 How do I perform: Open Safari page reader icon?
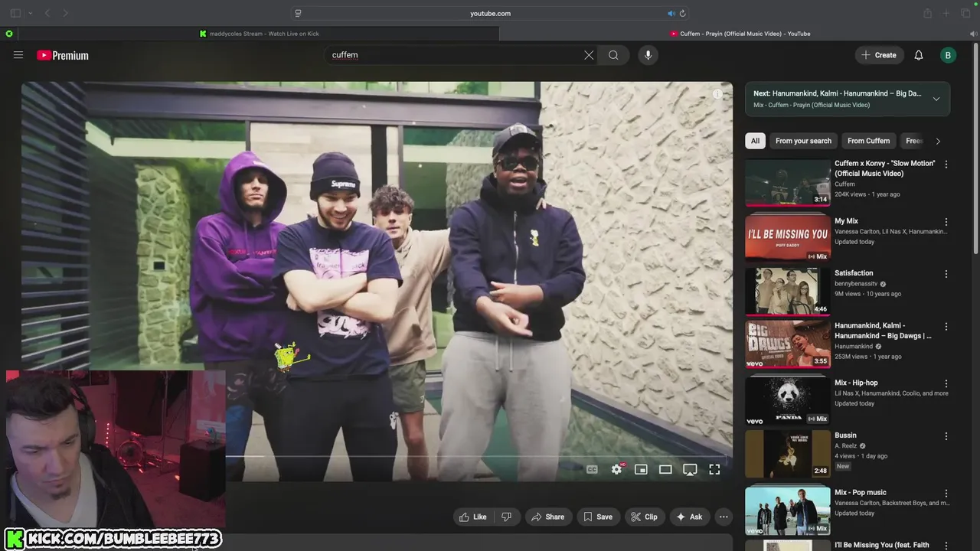point(298,13)
